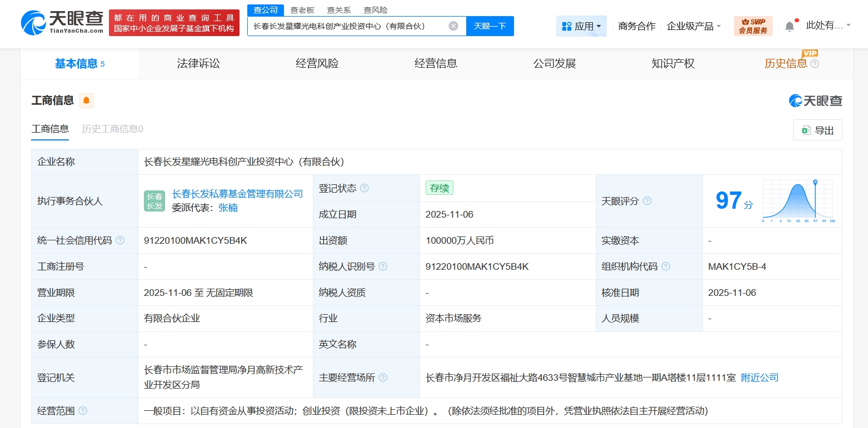Viewport: 868px width, 428px height.
Task: Click help icon next to 登记状态
Action: click(365, 188)
